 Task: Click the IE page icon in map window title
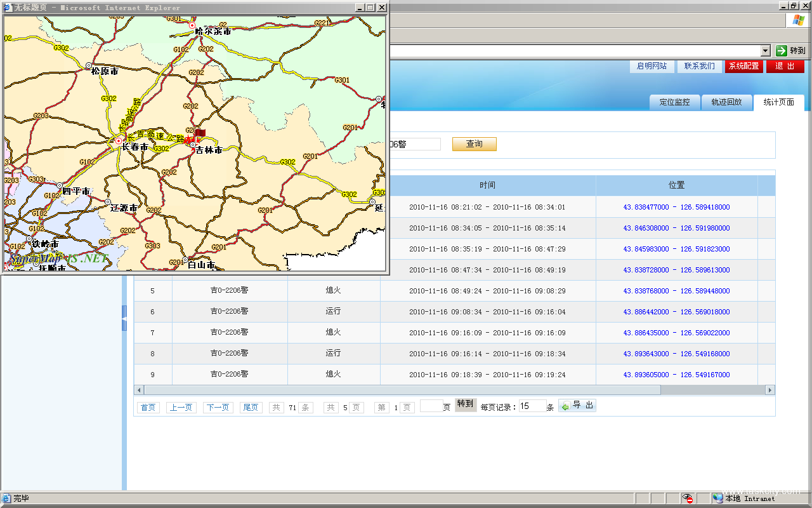pos(8,8)
